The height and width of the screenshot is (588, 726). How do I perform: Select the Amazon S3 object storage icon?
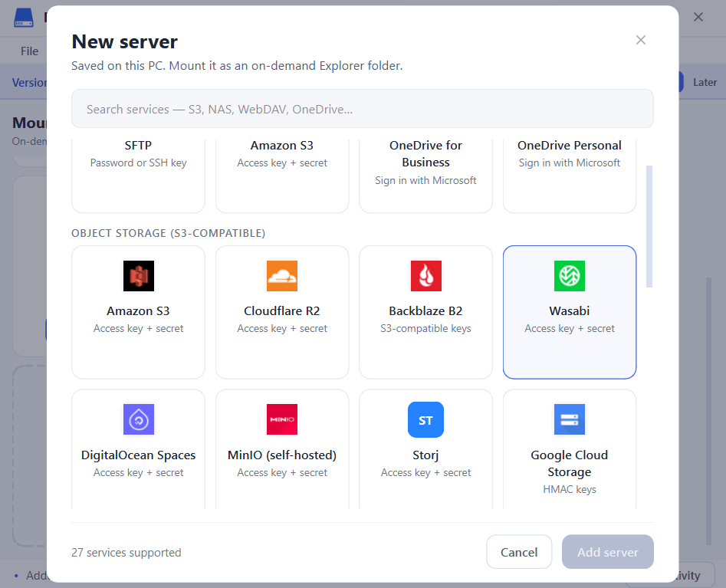point(139,276)
